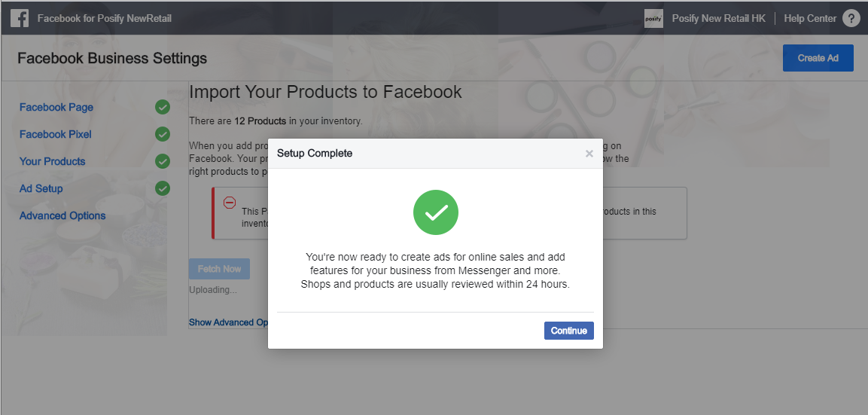Click the green check beside Your Products

coord(162,161)
